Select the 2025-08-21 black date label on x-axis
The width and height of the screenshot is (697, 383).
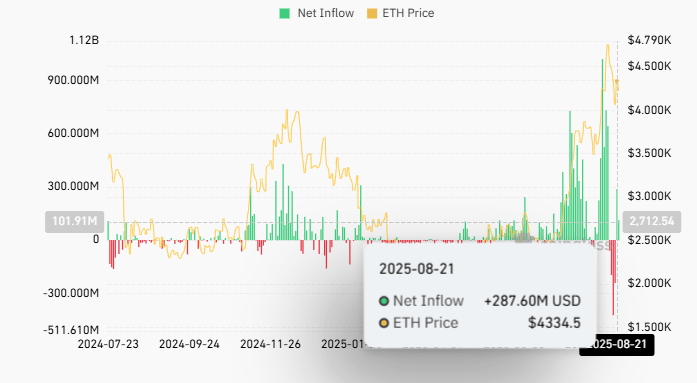(617, 344)
